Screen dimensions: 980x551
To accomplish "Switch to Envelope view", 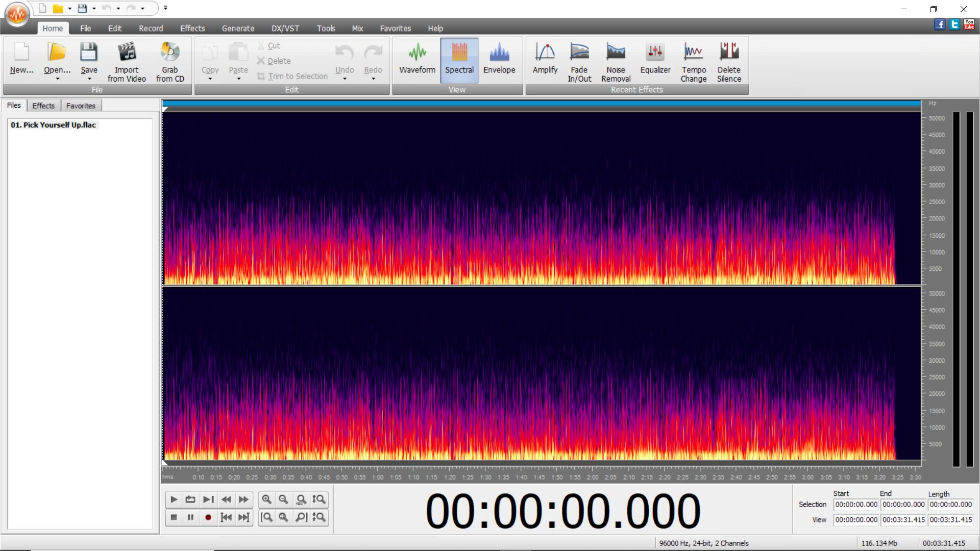I will pos(499,59).
